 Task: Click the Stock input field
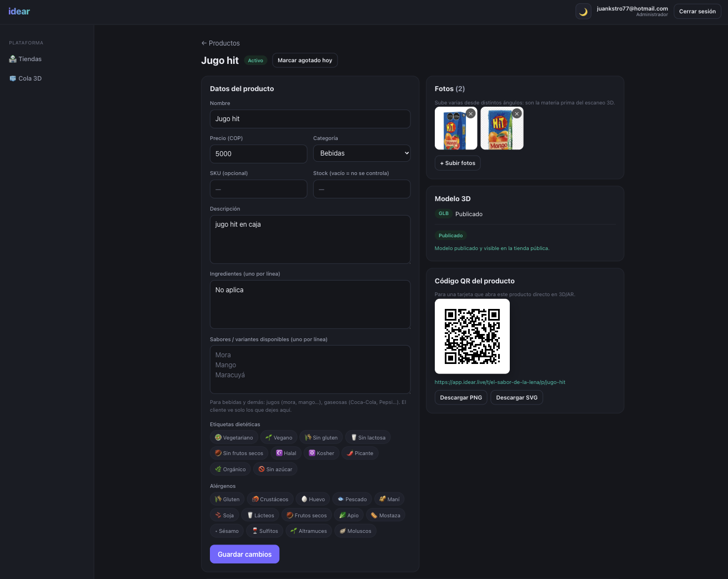(362, 189)
